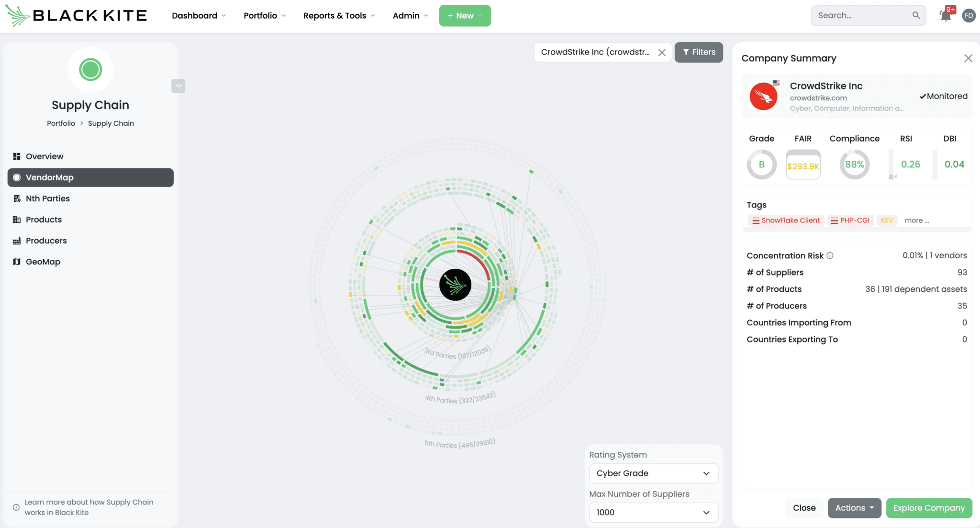The image size is (980, 528).
Task: Click the Explore Company button
Action: click(929, 508)
